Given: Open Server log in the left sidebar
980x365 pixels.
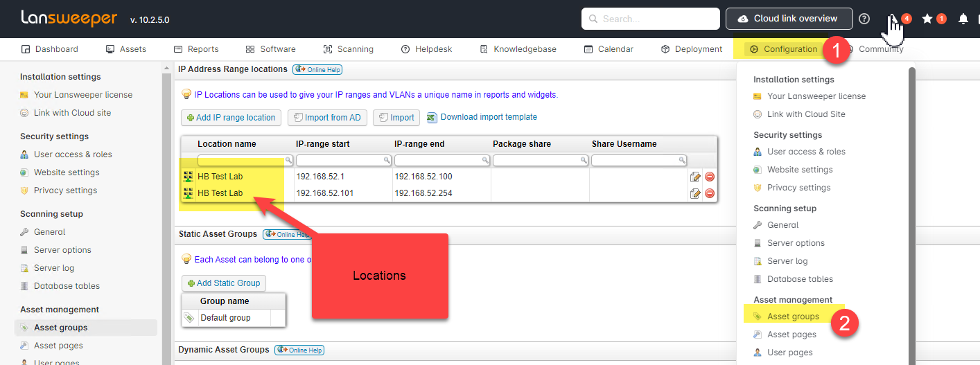Looking at the screenshot, I should 54,268.
